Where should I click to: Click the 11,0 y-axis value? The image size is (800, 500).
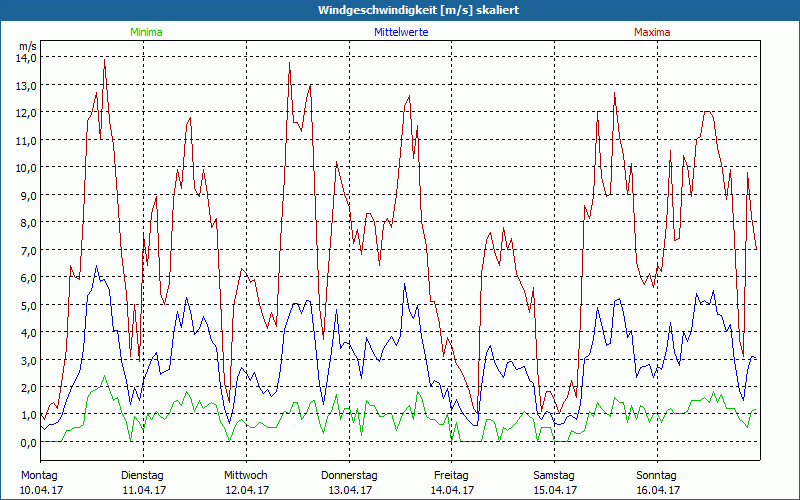pos(28,141)
